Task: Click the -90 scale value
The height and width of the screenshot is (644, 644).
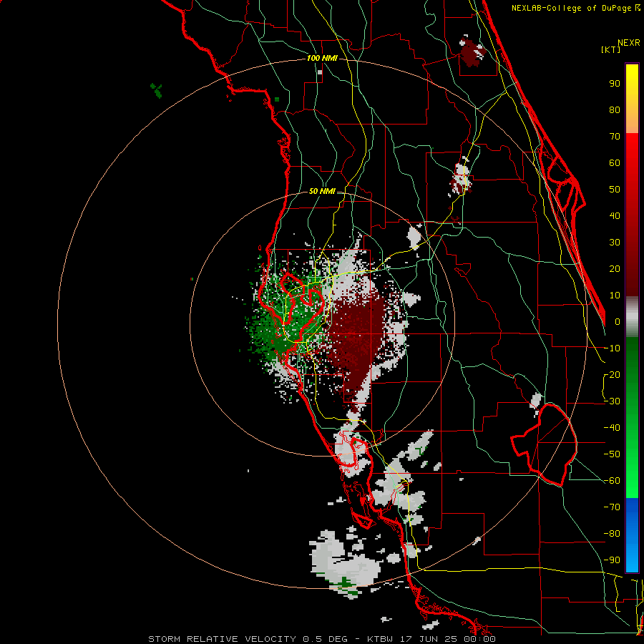Action: (613, 560)
